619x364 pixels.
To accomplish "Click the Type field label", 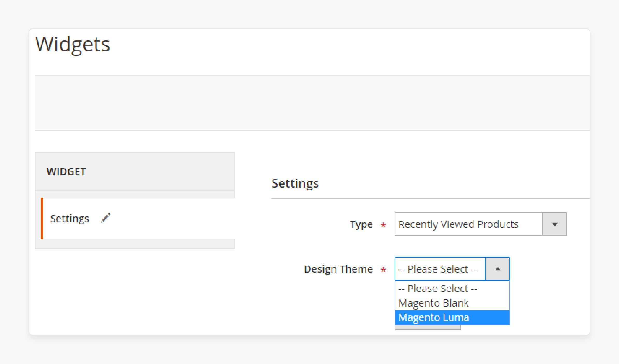I will pyautogui.click(x=361, y=225).
